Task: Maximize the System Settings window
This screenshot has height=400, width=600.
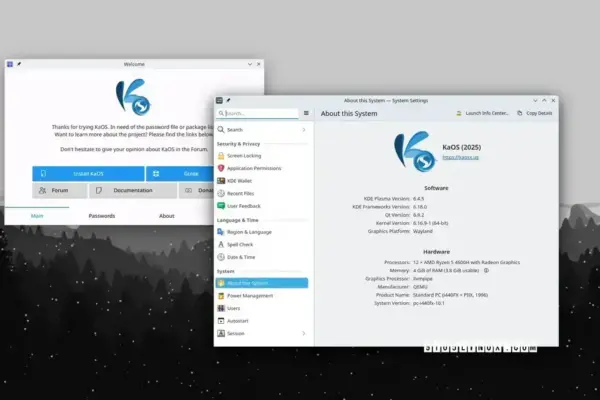Action: [x=544, y=100]
